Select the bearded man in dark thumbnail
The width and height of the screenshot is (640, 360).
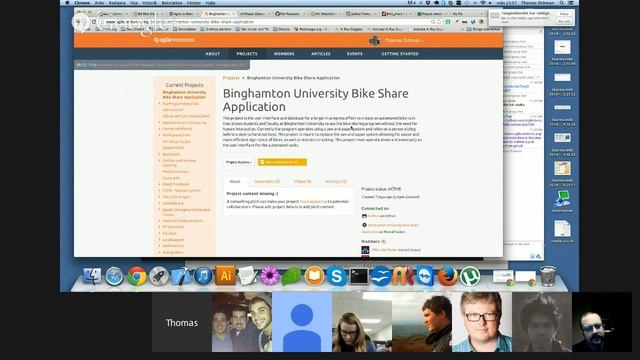click(x=602, y=322)
